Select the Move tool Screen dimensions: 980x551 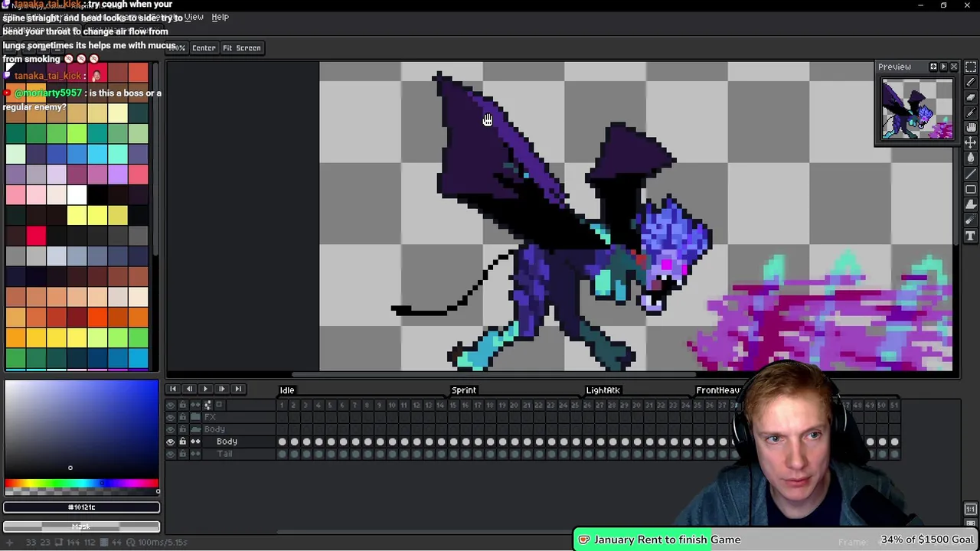click(971, 143)
